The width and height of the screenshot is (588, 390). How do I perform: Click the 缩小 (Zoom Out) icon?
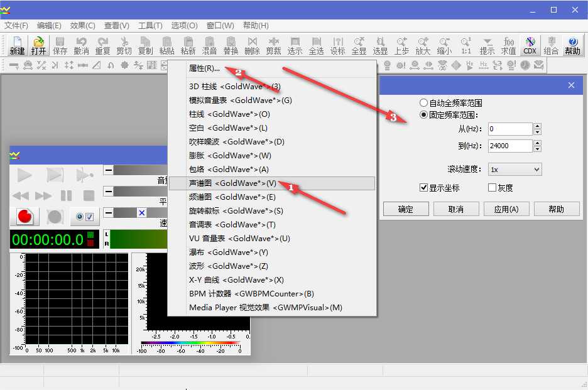pyautogui.click(x=445, y=45)
